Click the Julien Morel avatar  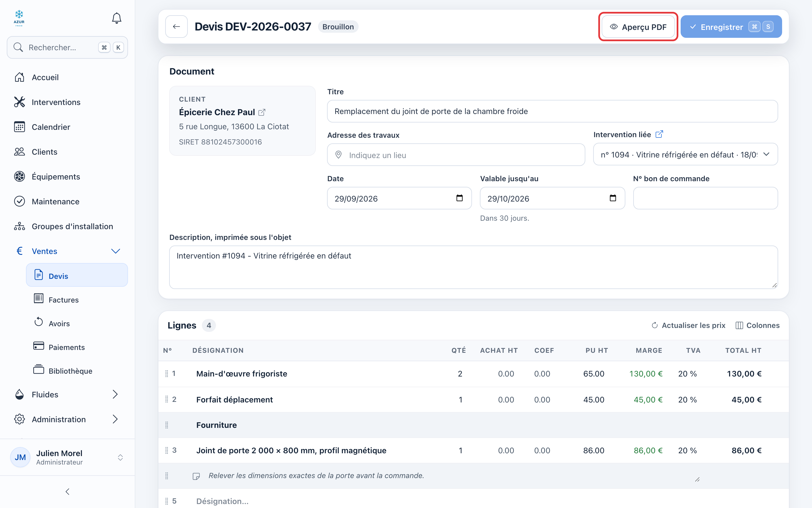pyautogui.click(x=20, y=457)
